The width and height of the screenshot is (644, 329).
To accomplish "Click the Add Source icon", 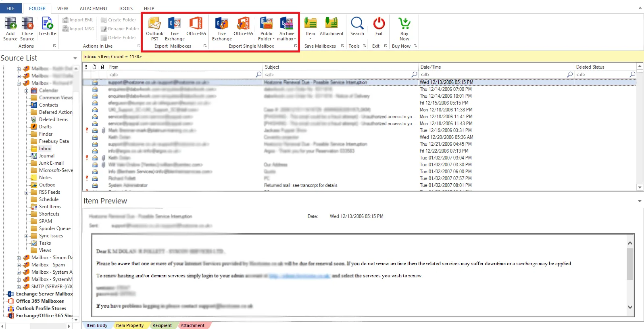I will point(10,23).
